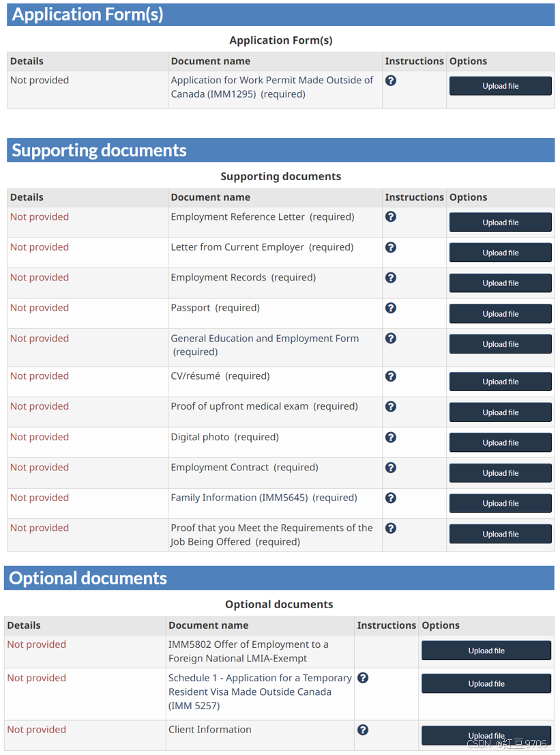Select 'Letter from Current Employer (required)' document name
560x755 pixels.
[262, 248]
